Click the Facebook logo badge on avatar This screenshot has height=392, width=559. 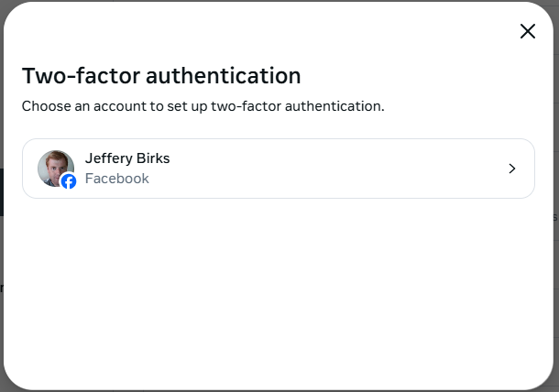tap(69, 181)
